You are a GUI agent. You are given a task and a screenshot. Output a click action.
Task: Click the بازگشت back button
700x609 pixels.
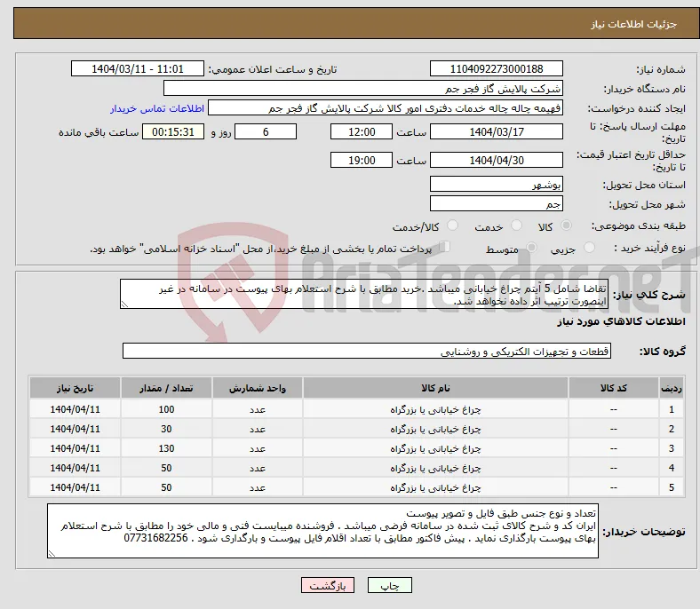pyautogui.click(x=328, y=585)
